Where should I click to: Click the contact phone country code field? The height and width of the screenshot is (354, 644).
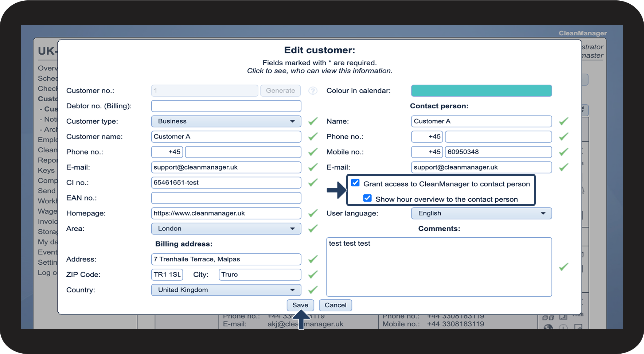click(x=427, y=137)
